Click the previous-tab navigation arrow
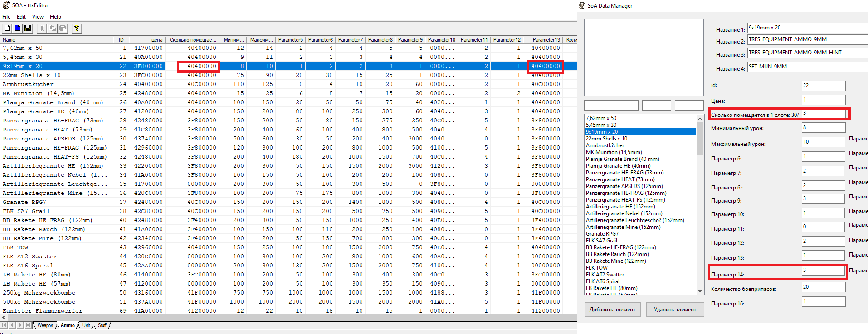Image resolution: width=868 pixels, height=334 pixels. click(x=12, y=325)
